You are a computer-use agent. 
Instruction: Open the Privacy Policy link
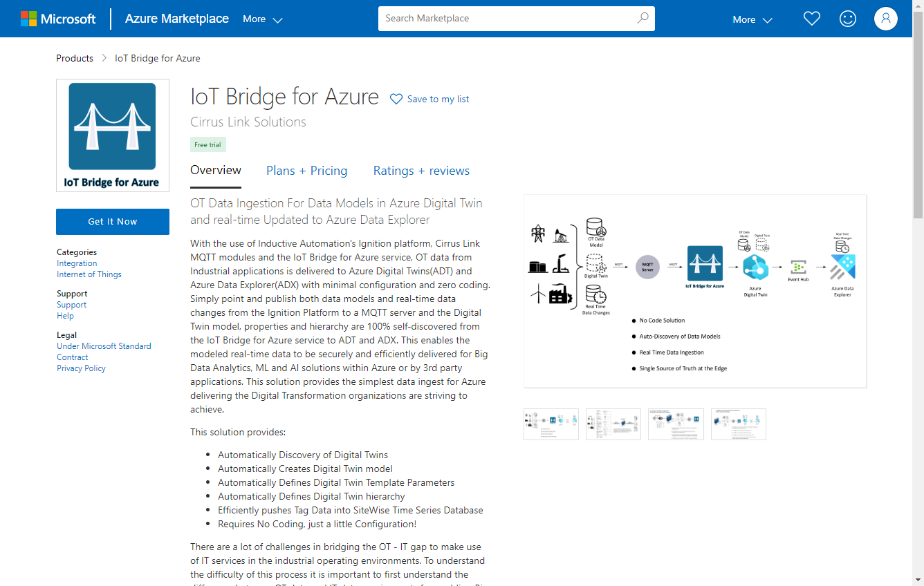pyautogui.click(x=81, y=368)
